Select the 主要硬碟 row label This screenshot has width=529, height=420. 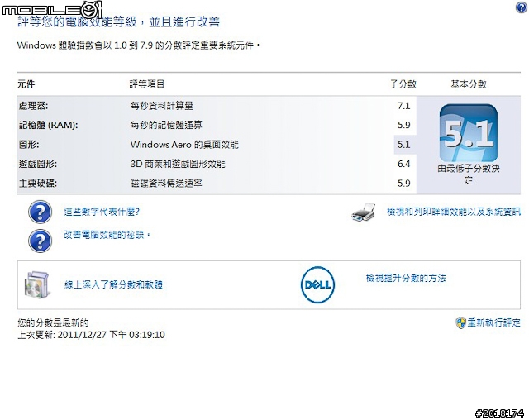click(x=38, y=184)
